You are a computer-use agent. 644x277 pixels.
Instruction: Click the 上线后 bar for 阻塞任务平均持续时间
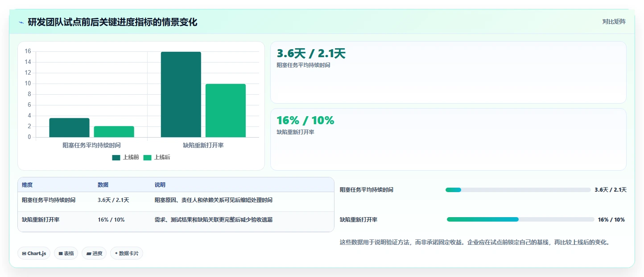[114, 132]
